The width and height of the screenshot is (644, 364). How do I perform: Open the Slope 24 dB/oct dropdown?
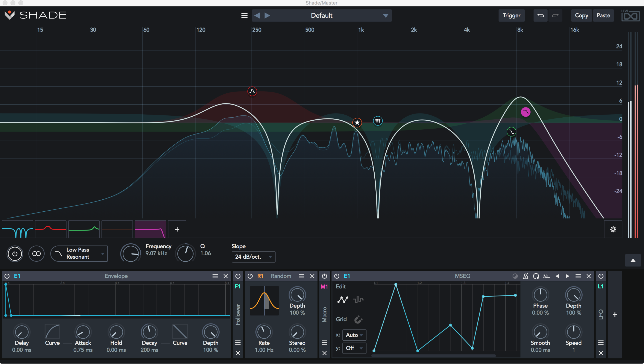[253, 257]
